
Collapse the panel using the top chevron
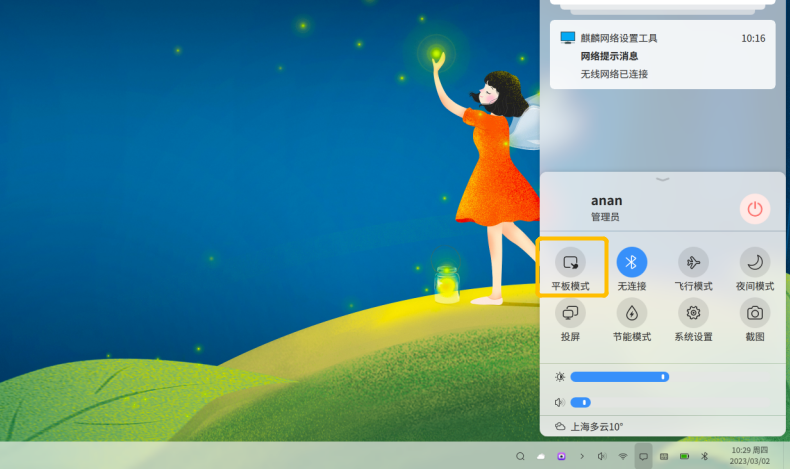click(663, 179)
